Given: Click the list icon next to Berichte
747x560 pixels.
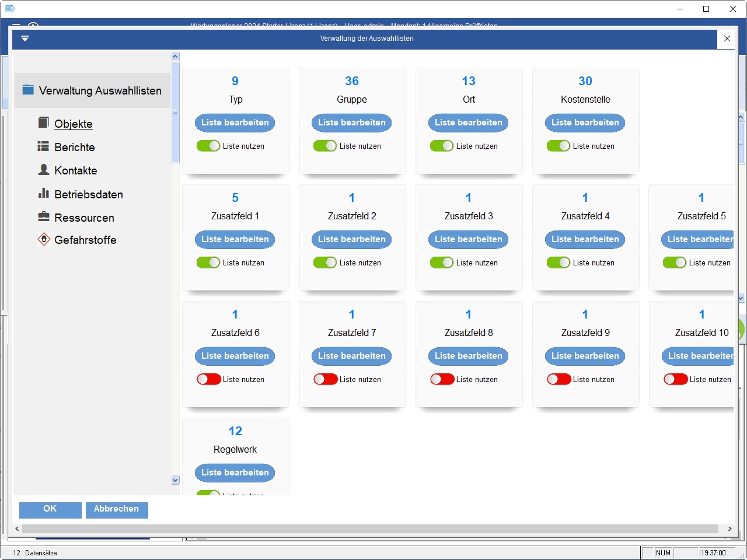Looking at the screenshot, I should click(43, 146).
